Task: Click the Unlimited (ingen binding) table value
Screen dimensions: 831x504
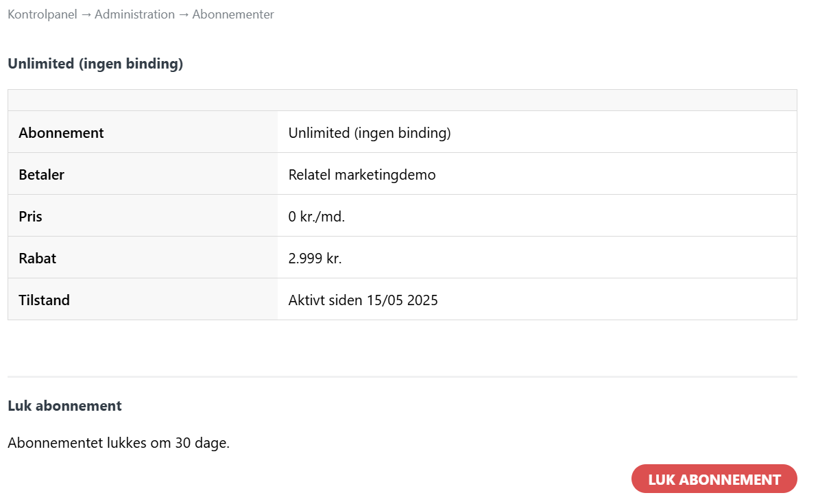Action: 370,133
